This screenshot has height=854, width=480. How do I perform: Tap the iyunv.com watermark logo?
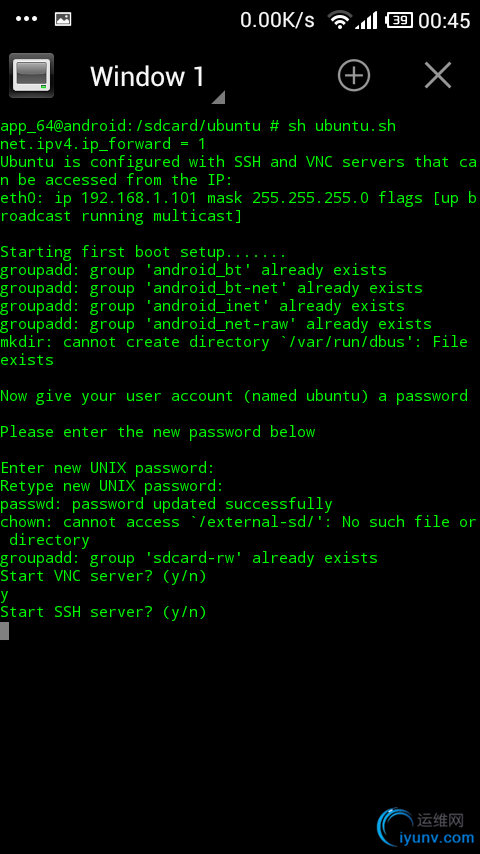426,826
